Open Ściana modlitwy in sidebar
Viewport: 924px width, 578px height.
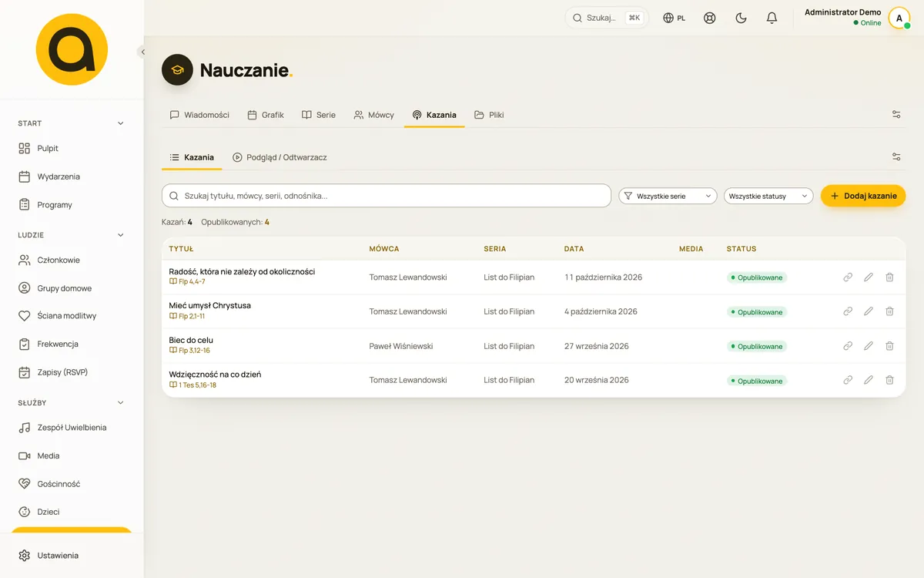(x=72, y=316)
